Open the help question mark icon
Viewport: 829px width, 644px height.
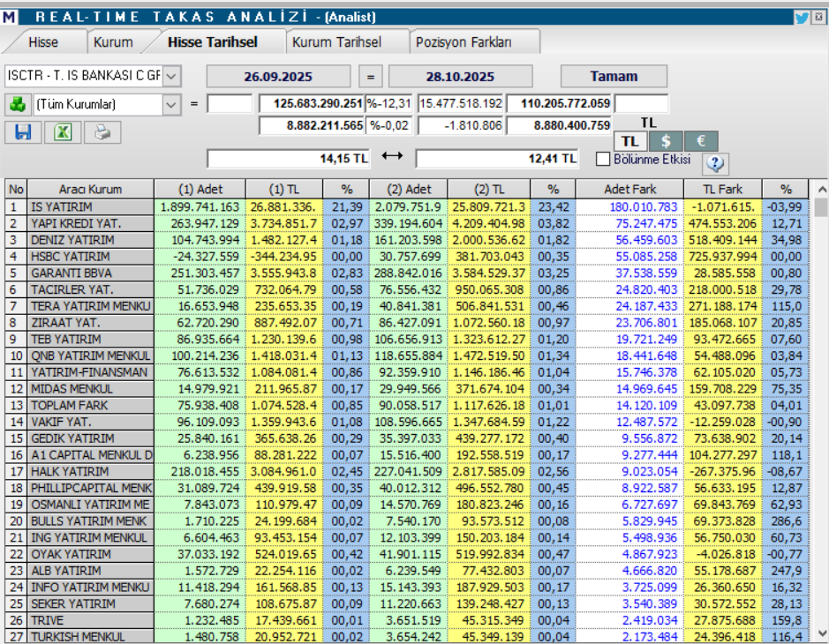tap(715, 163)
